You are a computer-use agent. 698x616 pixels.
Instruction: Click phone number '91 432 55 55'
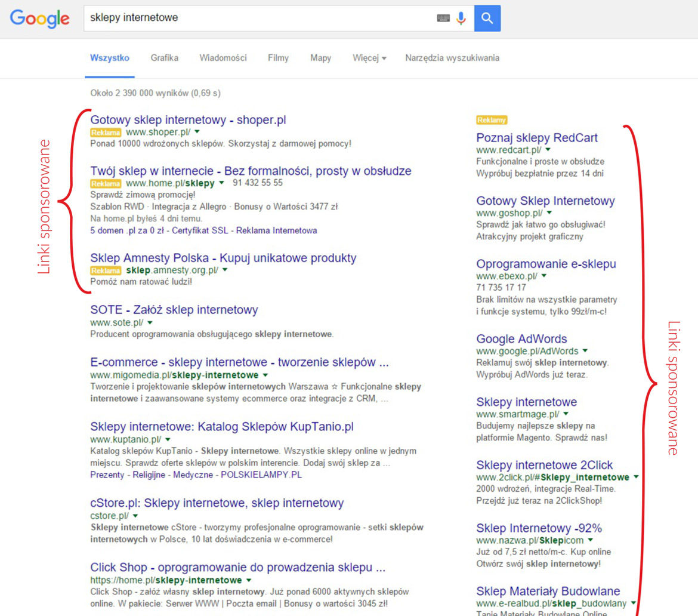(x=257, y=183)
